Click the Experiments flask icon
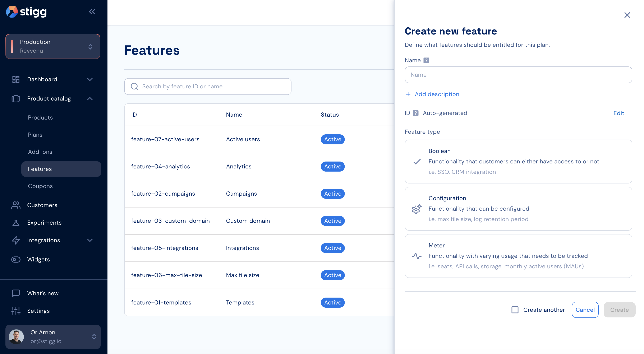The height and width of the screenshot is (354, 644). (16, 223)
